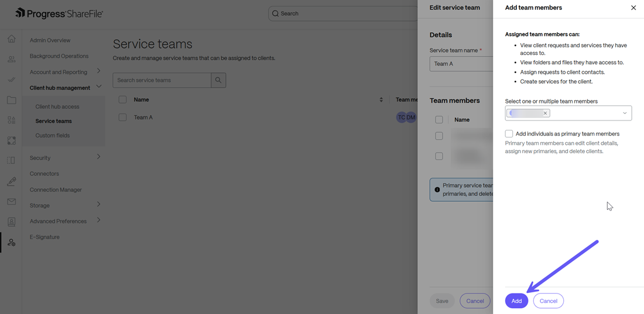Check the Team A row checkbox

click(x=122, y=118)
